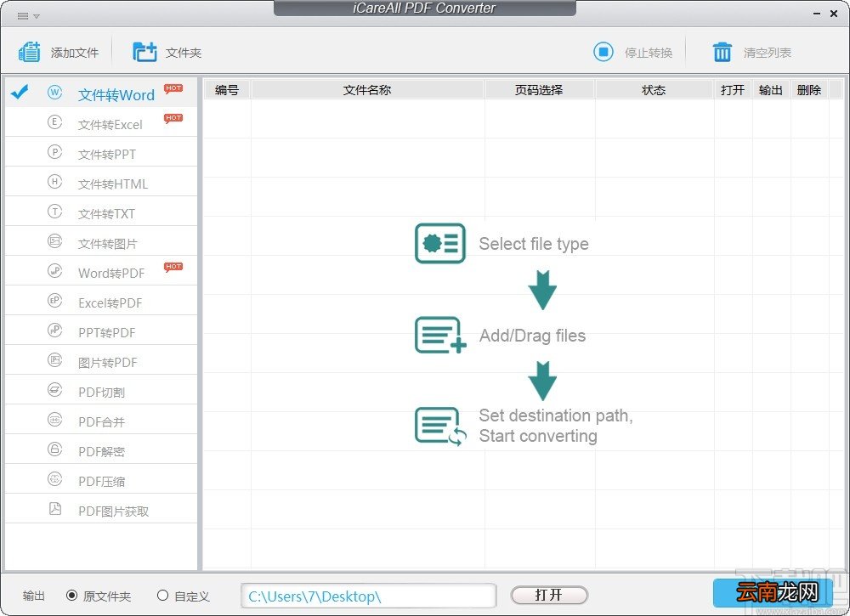The image size is (850, 616).
Task: Switch to 图片转PDF mode
Action: click(101, 359)
